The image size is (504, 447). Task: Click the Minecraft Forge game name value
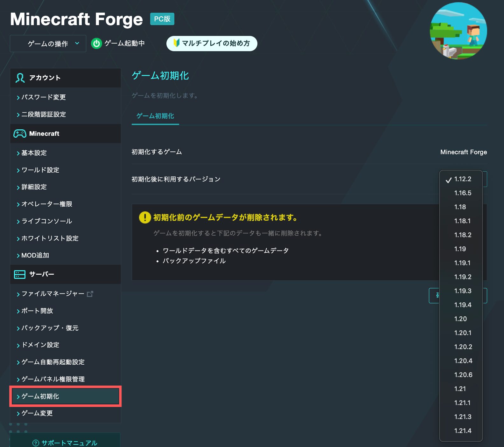[x=464, y=152]
